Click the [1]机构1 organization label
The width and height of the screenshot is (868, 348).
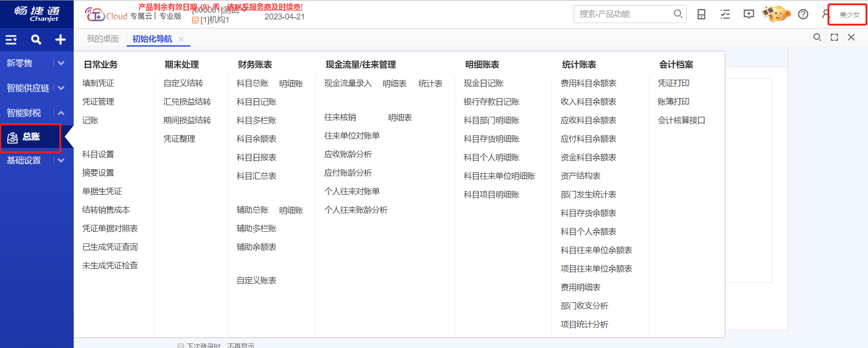(215, 20)
